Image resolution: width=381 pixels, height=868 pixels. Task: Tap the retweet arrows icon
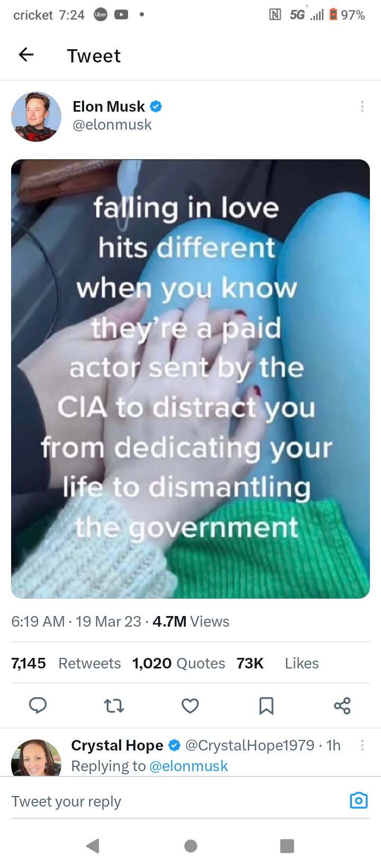coord(114,706)
